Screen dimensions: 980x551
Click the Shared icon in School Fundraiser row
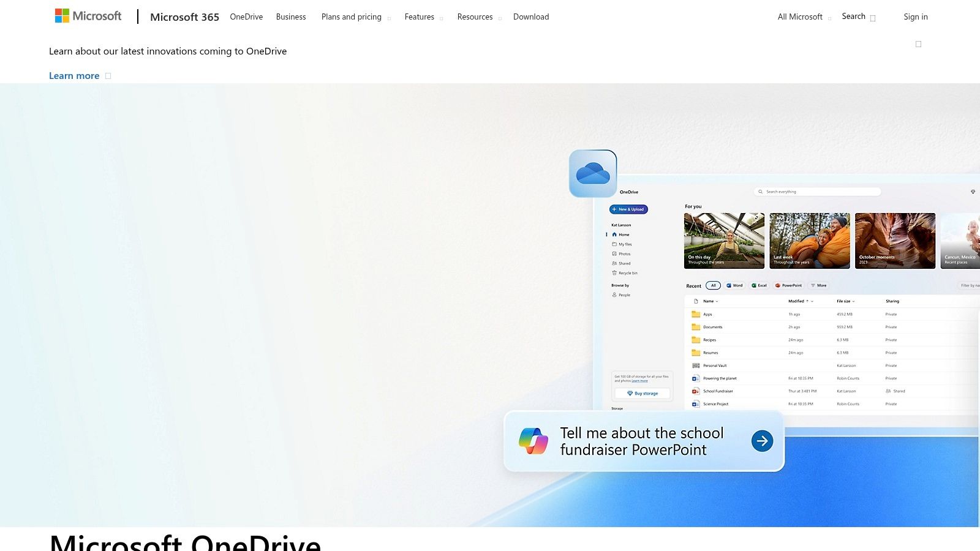coord(888,391)
